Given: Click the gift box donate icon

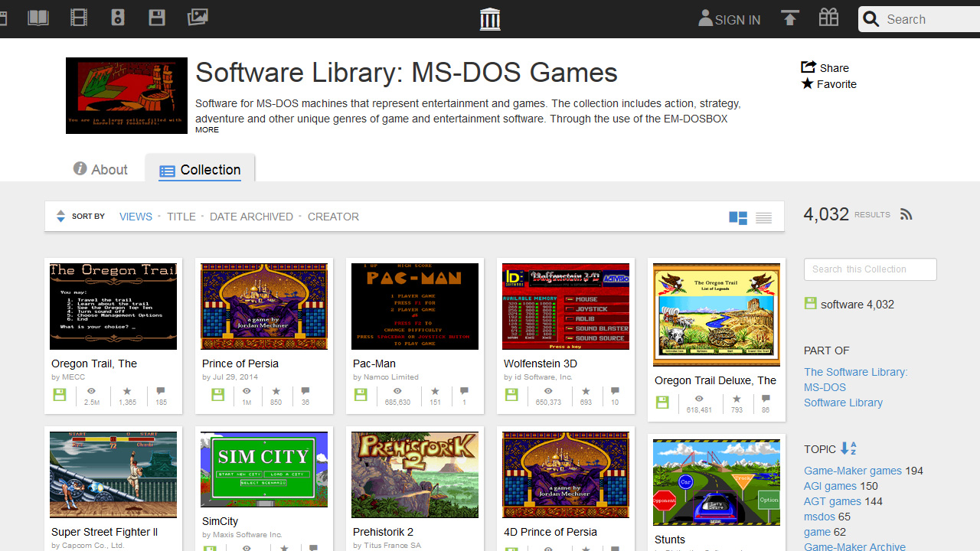Looking at the screenshot, I should tap(828, 18).
